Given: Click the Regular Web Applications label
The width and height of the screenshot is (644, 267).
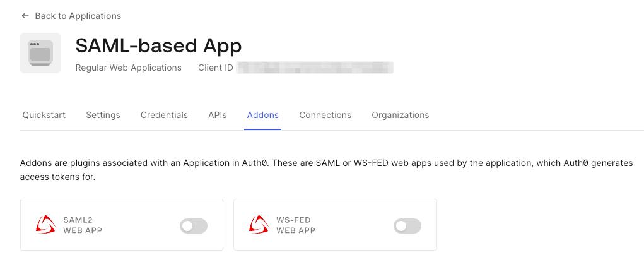Looking at the screenshot, I should pos(128,68).
